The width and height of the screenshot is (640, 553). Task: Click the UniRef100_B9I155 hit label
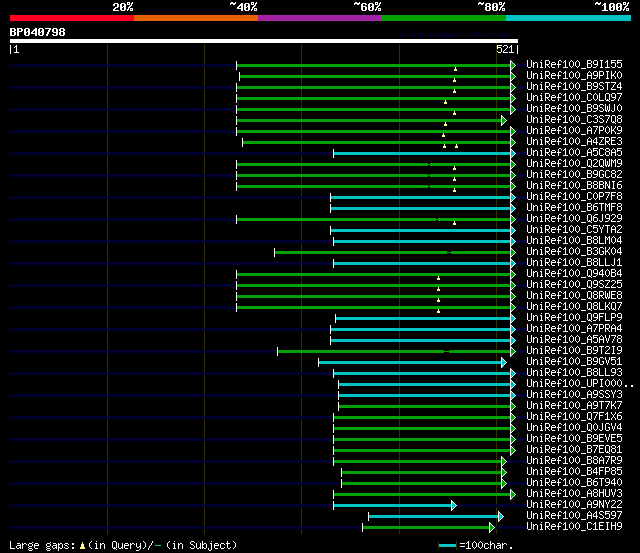(x=574, y=64)
